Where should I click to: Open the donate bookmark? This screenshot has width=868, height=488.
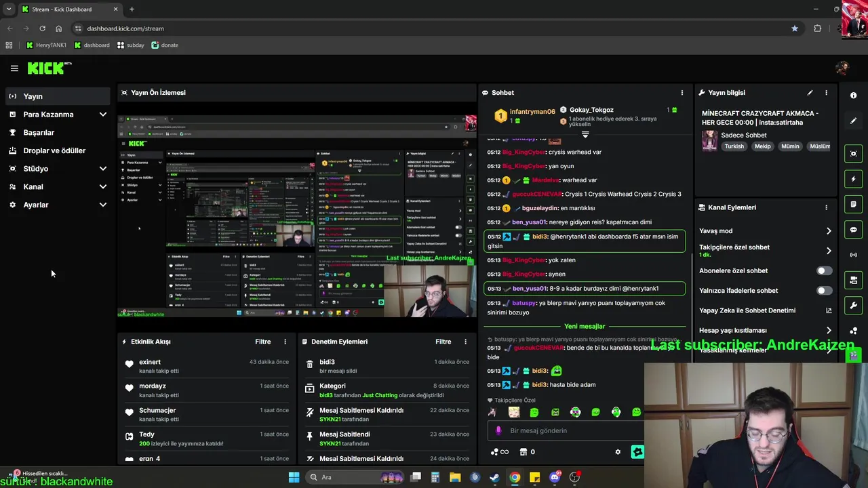coord(165,45)
